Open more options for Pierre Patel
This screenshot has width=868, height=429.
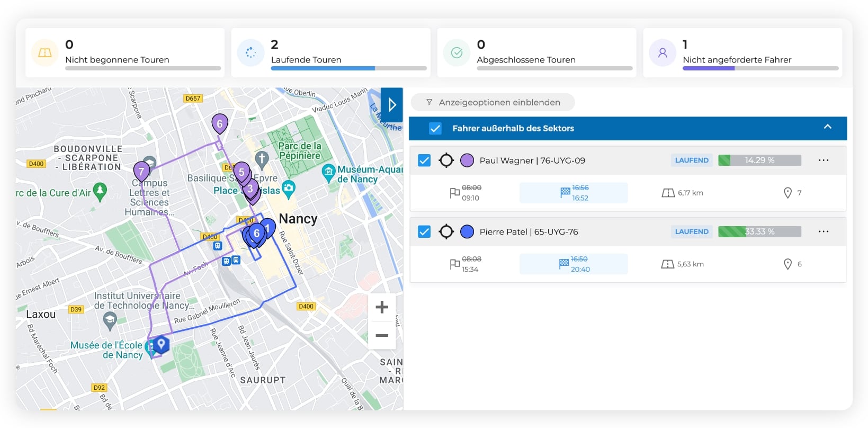(823, 232)
